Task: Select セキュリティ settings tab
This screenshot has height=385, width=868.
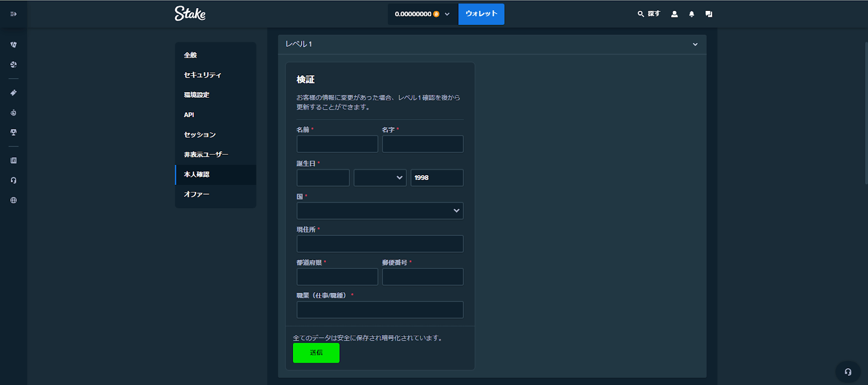Action: tap(215, 75)
